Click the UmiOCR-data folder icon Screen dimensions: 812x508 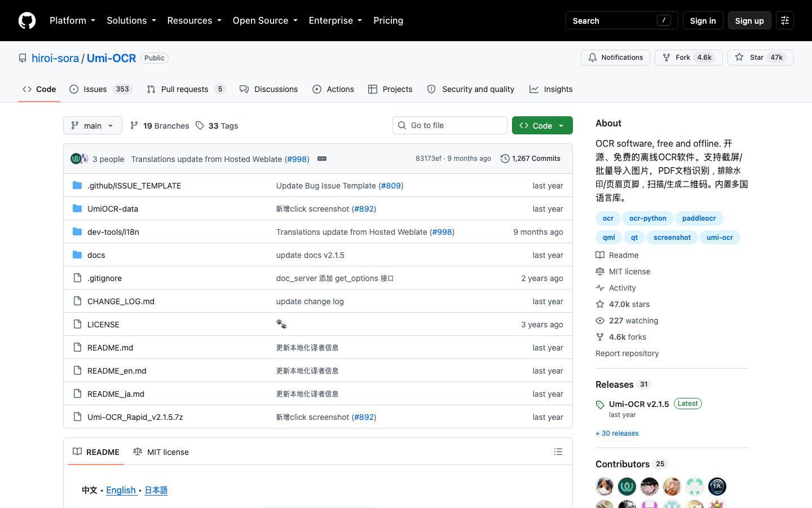77,209
